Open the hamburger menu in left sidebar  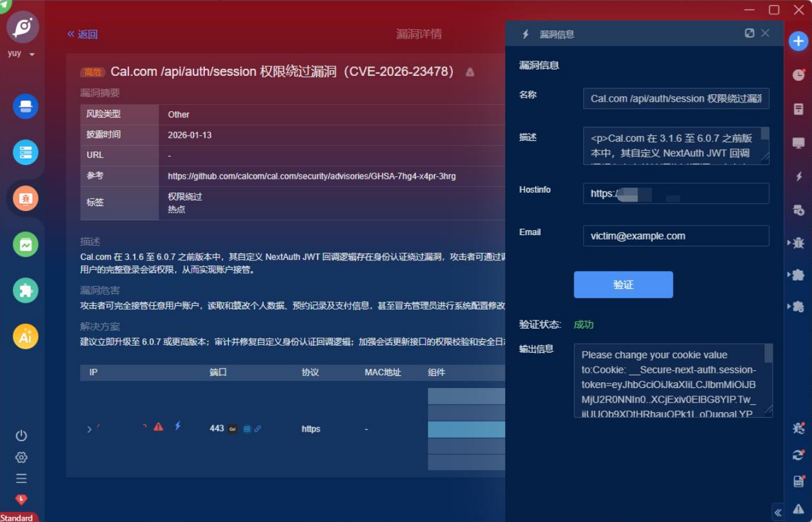click(22, 478)
